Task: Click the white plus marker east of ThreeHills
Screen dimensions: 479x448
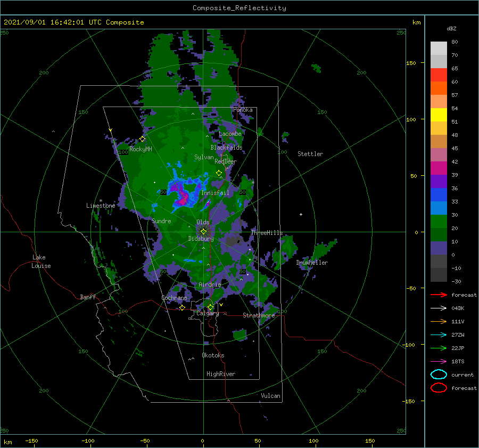Action: [x=301, y=214]
